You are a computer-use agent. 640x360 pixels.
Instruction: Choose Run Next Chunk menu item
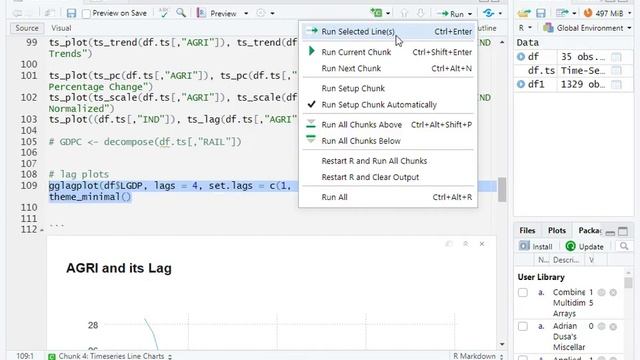point(388,68)
